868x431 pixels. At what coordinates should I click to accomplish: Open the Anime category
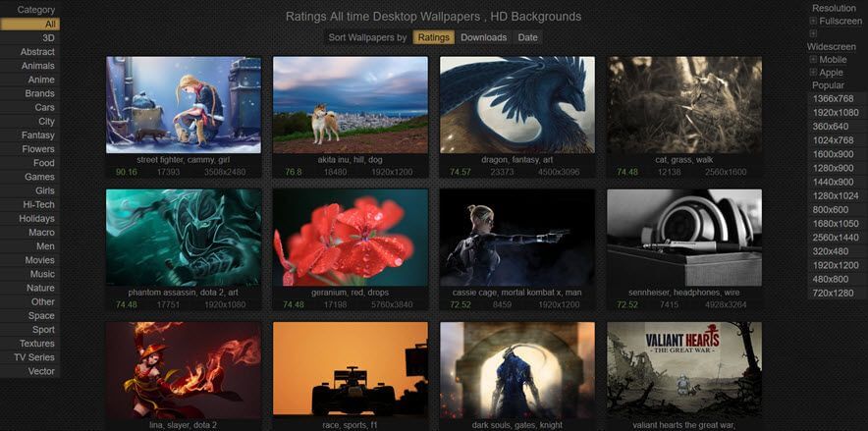[x=29, y=80]
